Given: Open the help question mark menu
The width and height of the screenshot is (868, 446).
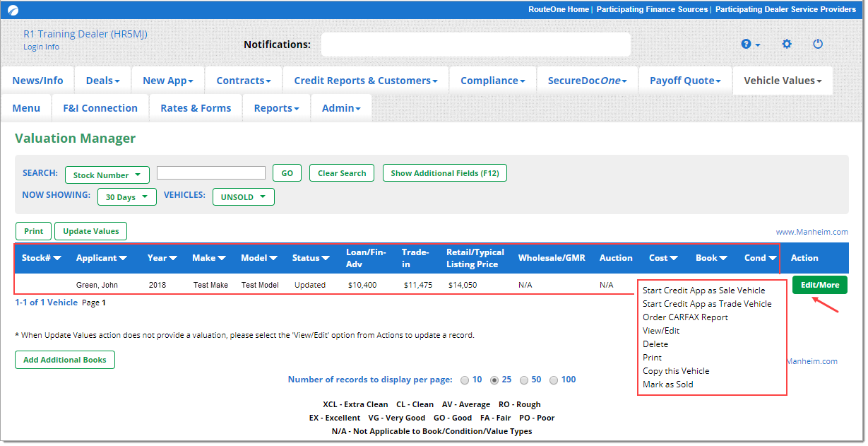Looking at the screenshot, I should coord(751,44).
